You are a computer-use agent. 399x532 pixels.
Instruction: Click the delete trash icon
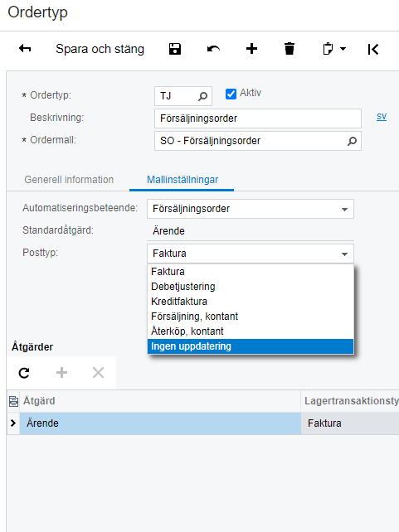tap(290, 49)
